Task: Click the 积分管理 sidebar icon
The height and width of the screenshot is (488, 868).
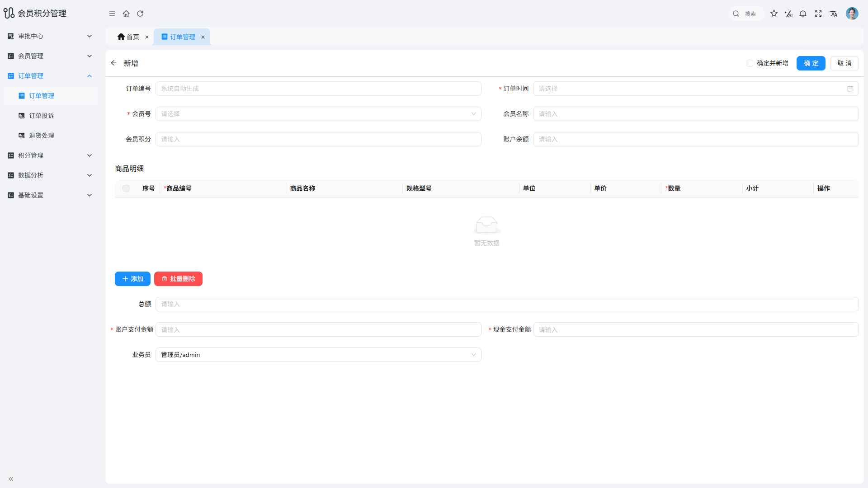Action: click(11, 155)
